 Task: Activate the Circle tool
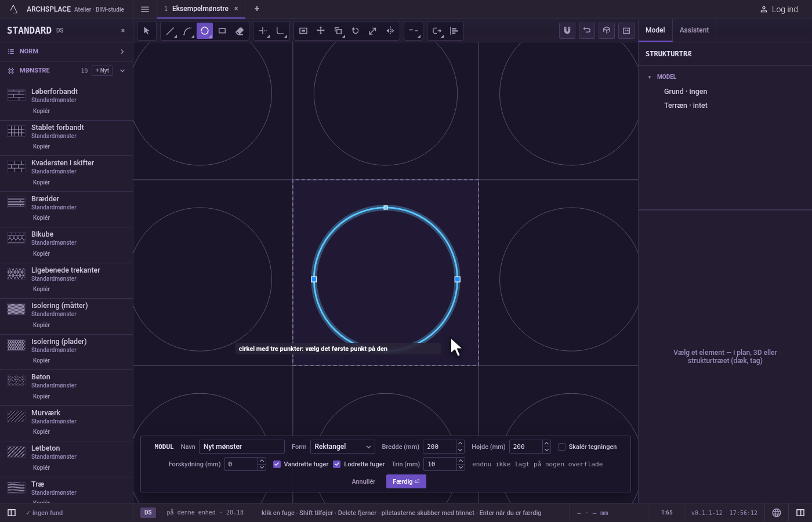click(205, 31)
